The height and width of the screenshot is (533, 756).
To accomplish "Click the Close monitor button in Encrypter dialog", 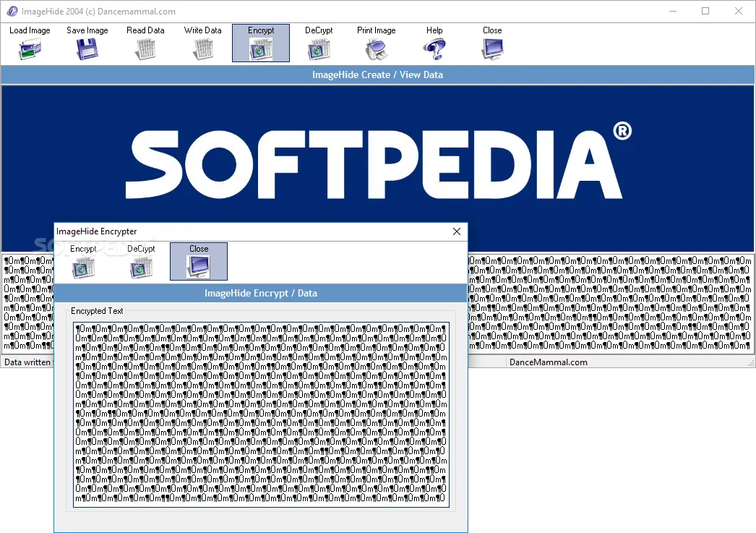I will pos(199,261).
